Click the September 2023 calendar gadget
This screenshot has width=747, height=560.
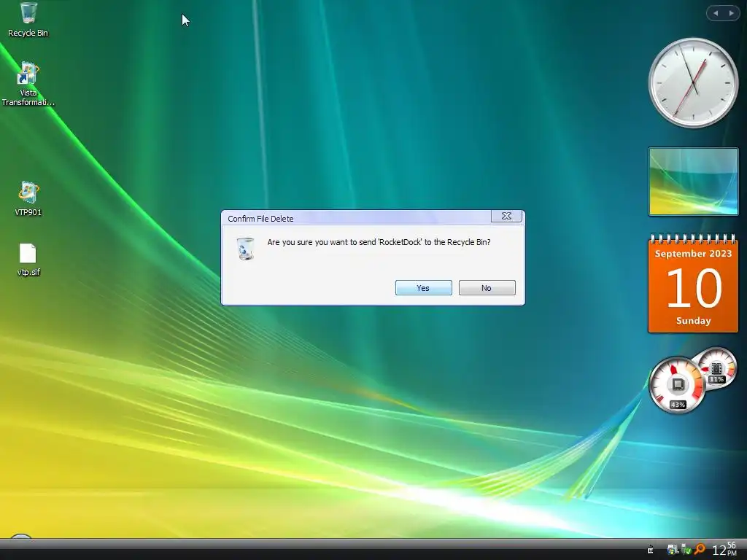693,284
